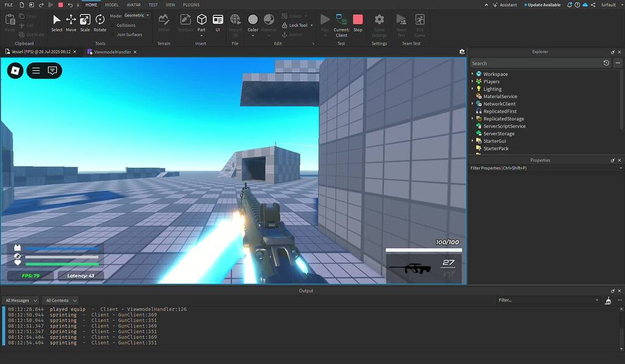Toggle Collisions in the Tools section
This screenshot has height=364, width=625.
click(126, 25)
